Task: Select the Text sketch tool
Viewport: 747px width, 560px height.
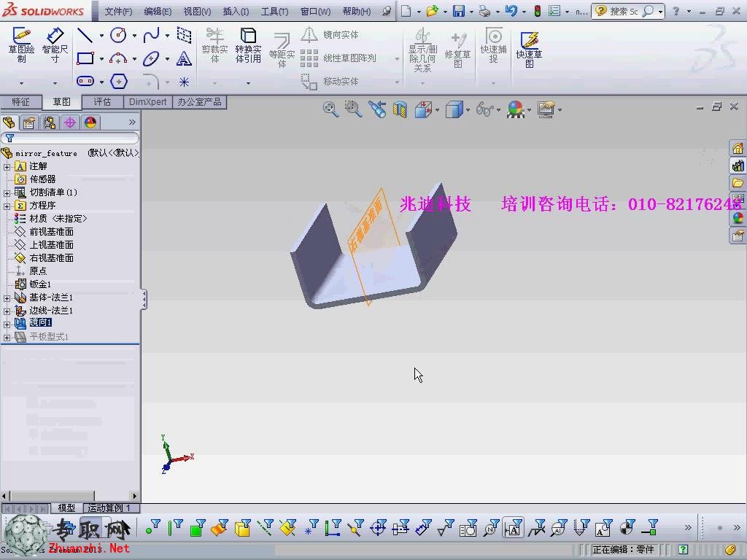Action: (x=184, y=58)
